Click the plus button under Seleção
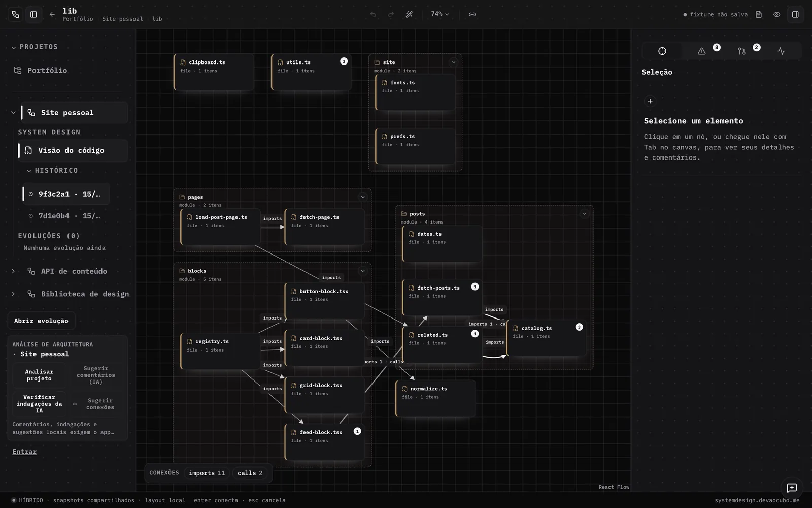 tap(650, 101)
